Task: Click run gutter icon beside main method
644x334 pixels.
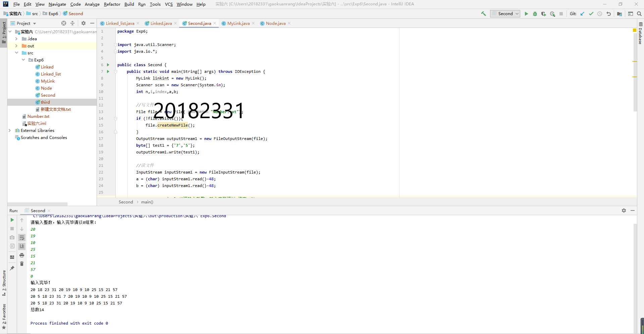Action: click(x=108, y=71)
